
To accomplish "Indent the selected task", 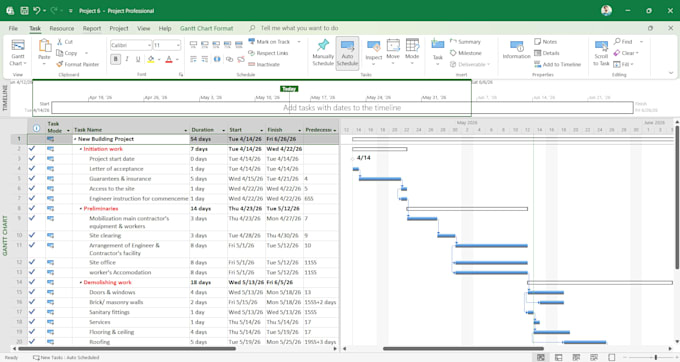I will [205, 59].
